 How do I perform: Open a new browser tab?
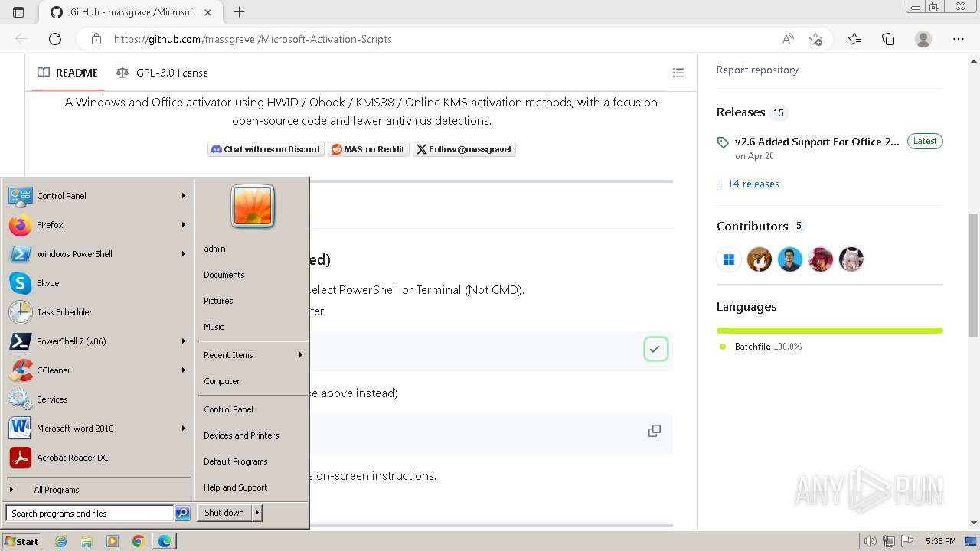(239, 12)
